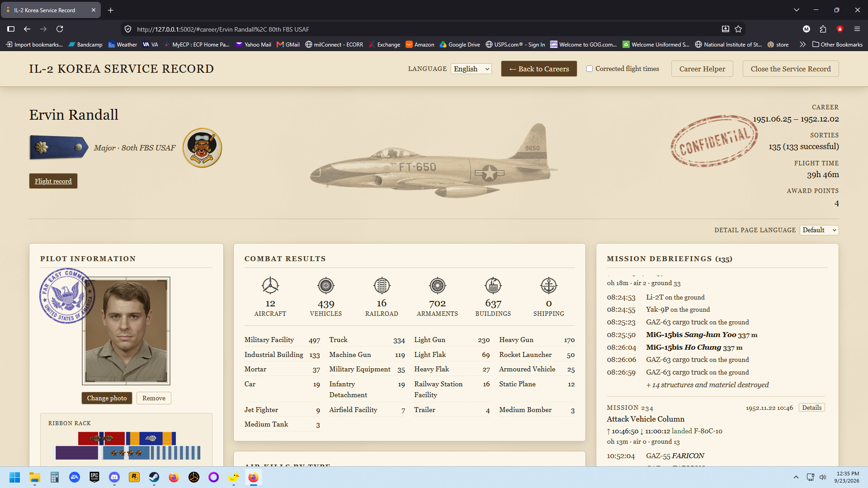Bookmark this page with the star icon

(x=738, y=29)
